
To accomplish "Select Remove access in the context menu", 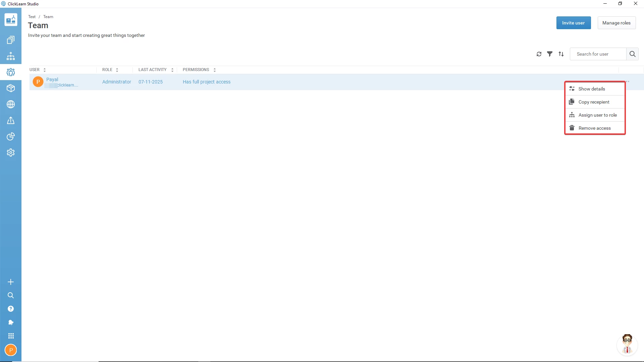I will click(594, 128).
